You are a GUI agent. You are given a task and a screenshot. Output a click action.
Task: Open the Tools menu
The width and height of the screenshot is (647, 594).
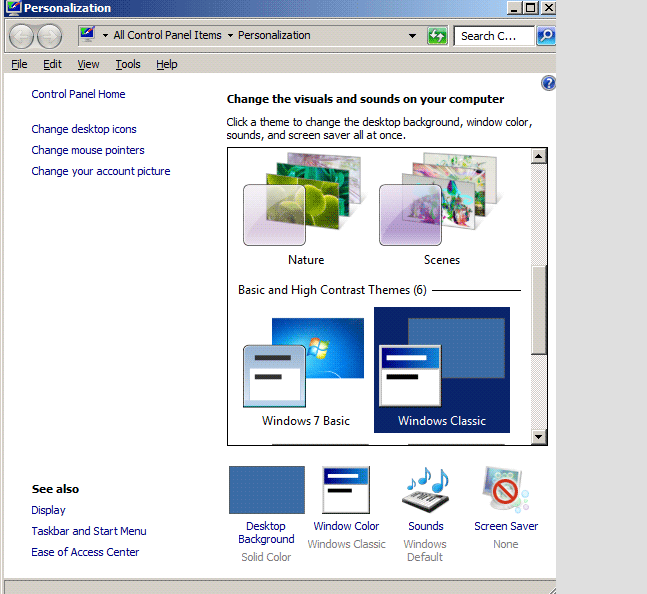[x=128, y=64]
